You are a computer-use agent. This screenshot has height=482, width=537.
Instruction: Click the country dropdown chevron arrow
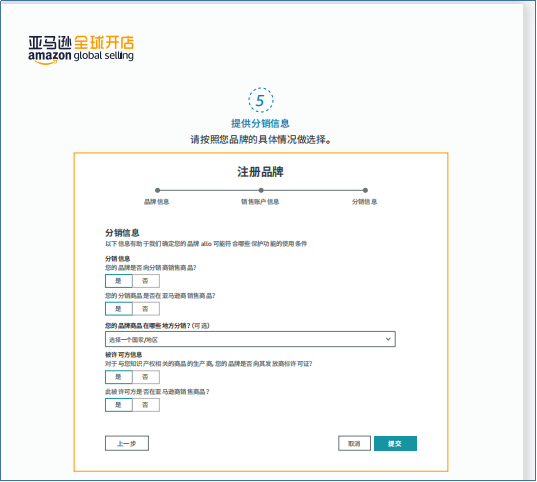pos(388,339)
